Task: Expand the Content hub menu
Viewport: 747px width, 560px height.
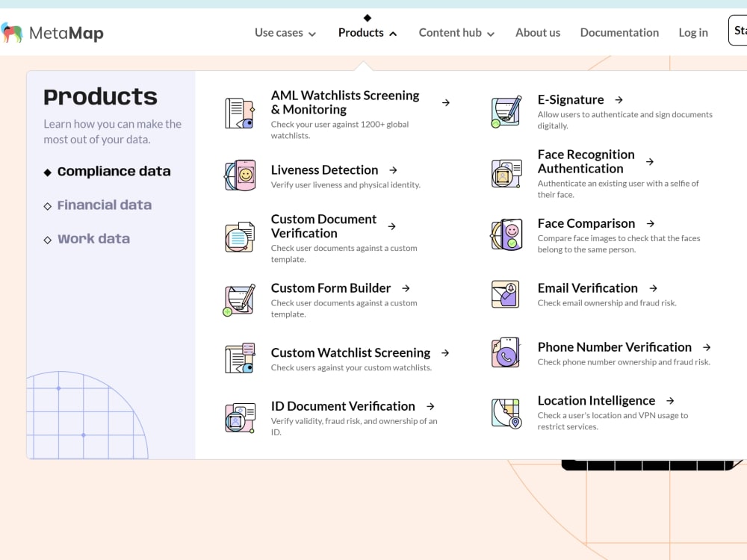Action: pos(457,33)
